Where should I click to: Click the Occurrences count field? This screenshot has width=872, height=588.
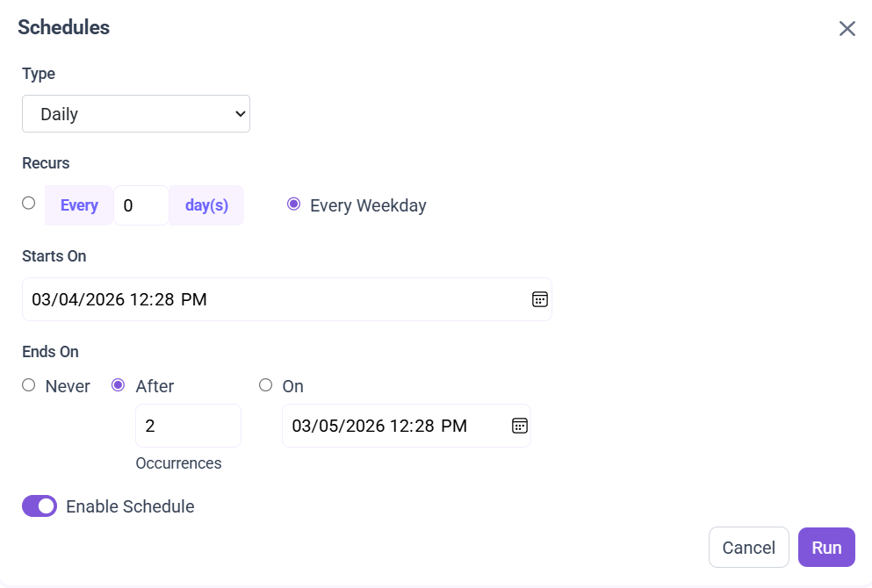pos(188,426)
